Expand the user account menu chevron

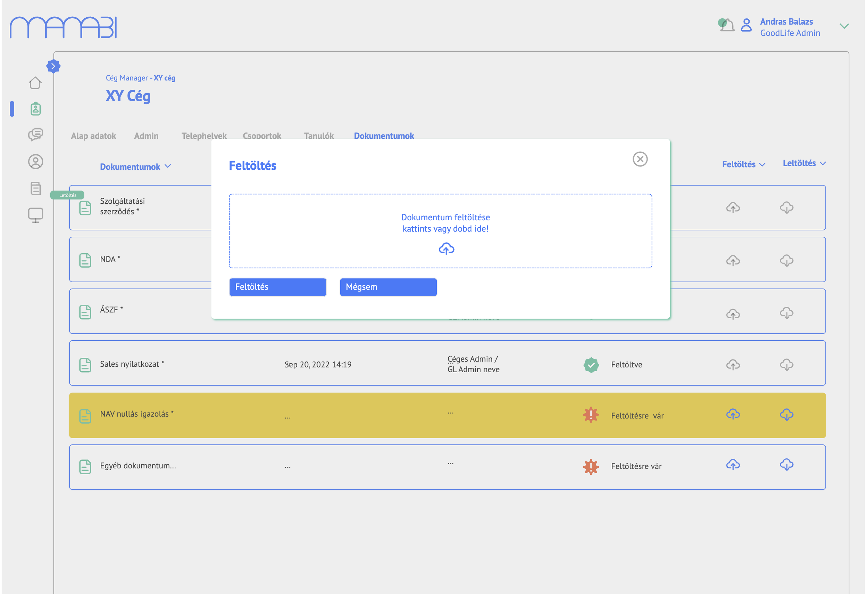[x=844, y=26]
